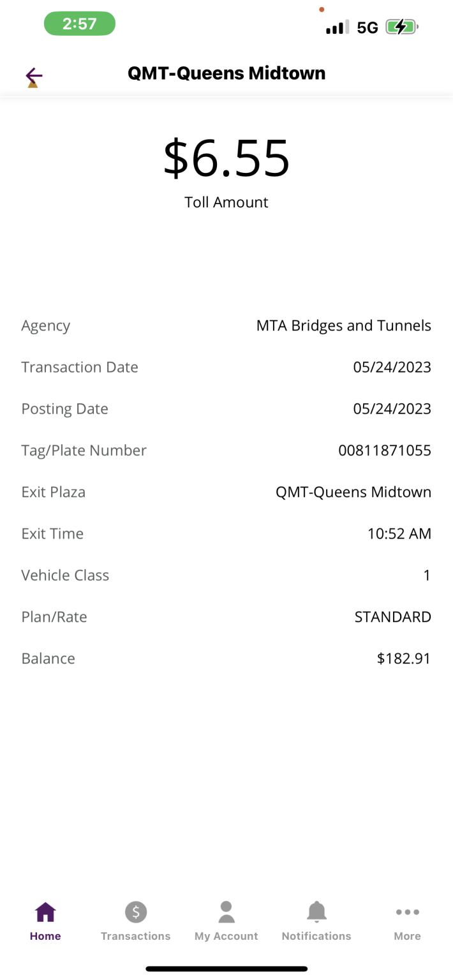Viewport: 453px width, 980px height.
Task: Tap the STANDARD plan rate value
Action: coord(392,617)
